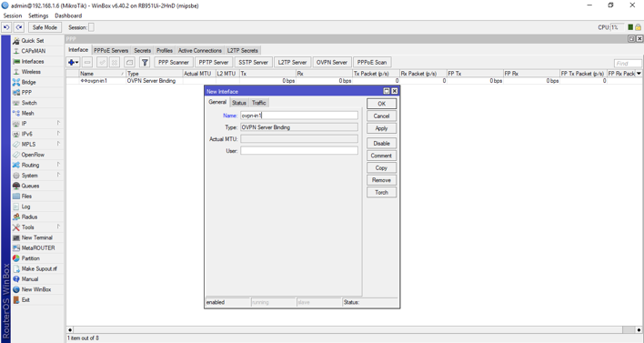The height and width of the screenshot is (343, 644).
Task: Open Switch in the sidebar
Action: (x=29, y=103)
